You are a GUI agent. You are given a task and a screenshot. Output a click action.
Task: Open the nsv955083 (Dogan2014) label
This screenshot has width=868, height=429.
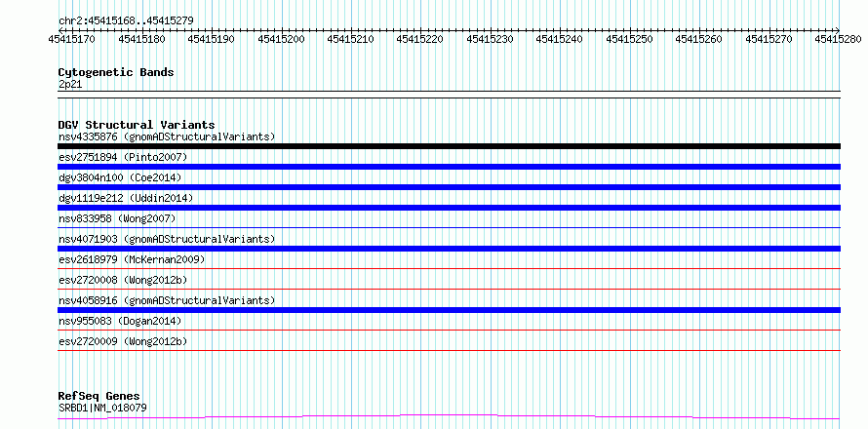click(x=120, y=321)
